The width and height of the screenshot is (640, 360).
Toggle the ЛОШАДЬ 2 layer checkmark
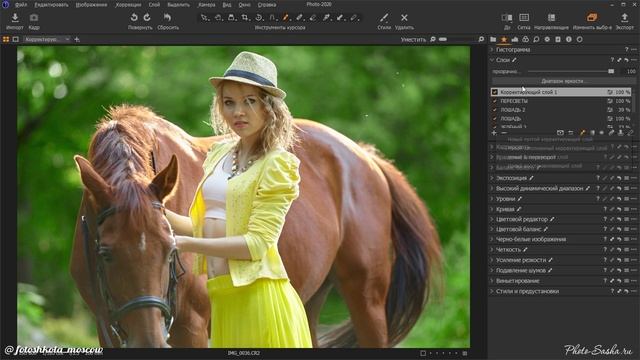coord(495,110)
